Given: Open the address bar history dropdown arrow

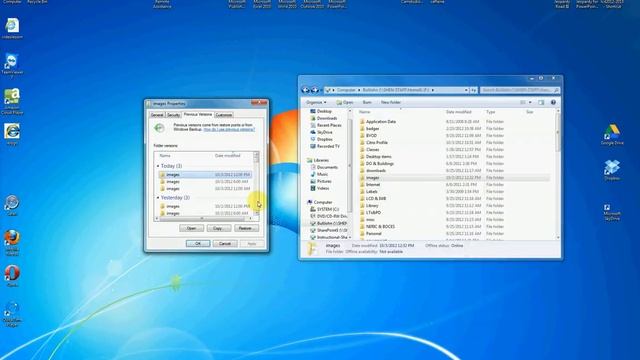Looking at the screenshot, I should [x=466, y=90].
